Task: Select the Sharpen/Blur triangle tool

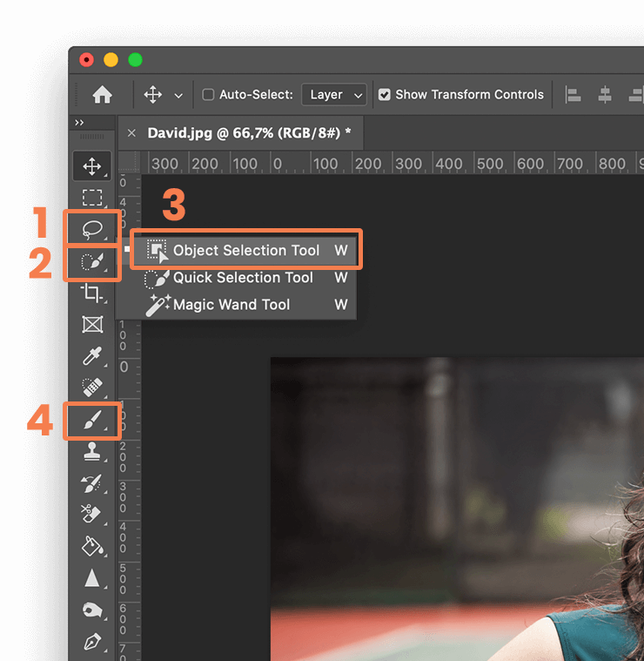Action: pyautogui.click(x=92, y=578)
